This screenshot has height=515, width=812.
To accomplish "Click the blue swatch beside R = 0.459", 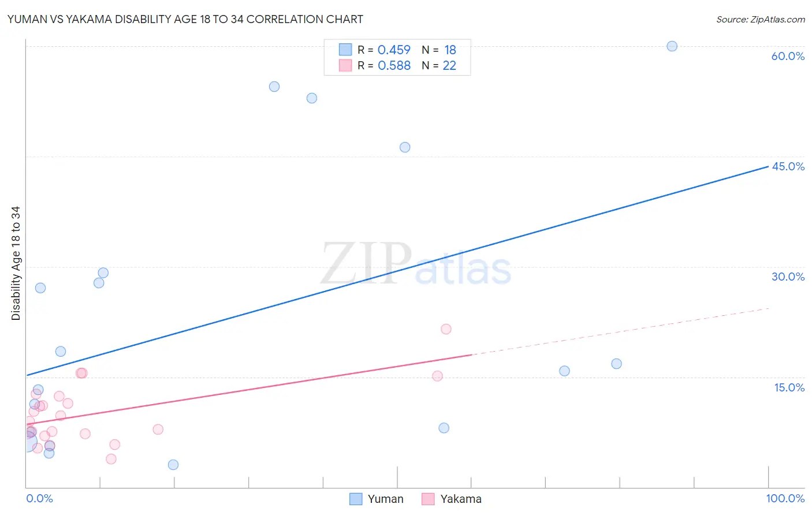I will pyautogui.click(x=345, y=50).
